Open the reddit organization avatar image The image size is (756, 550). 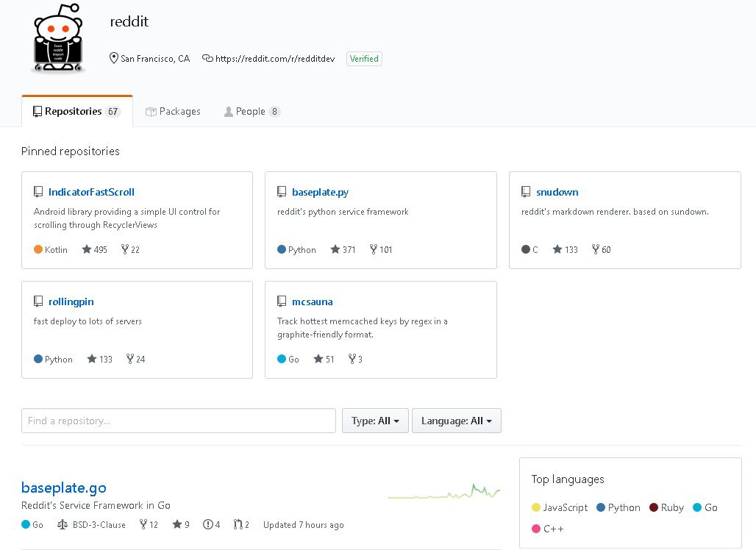tap(58, 38)
